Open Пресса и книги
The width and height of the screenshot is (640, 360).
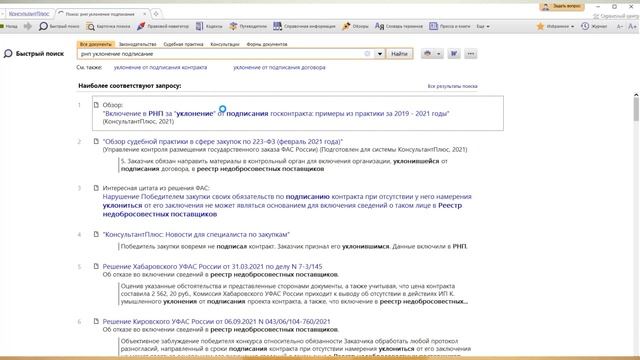449,27
